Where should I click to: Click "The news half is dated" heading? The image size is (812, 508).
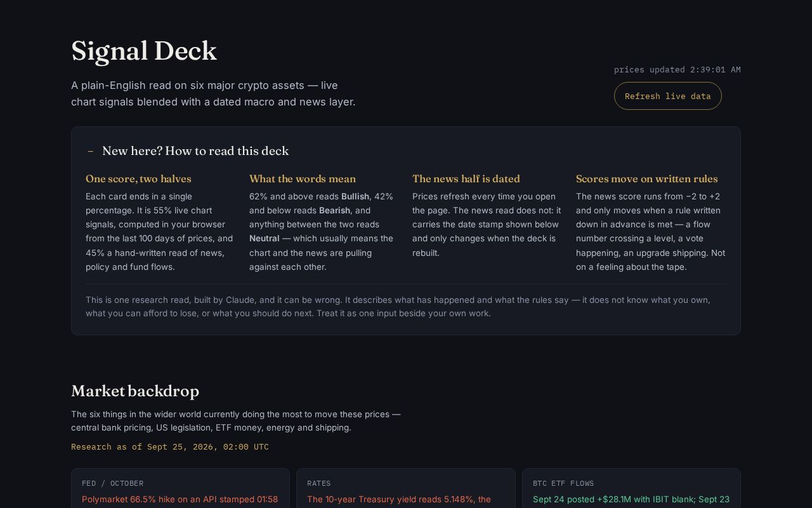point(466,178)
